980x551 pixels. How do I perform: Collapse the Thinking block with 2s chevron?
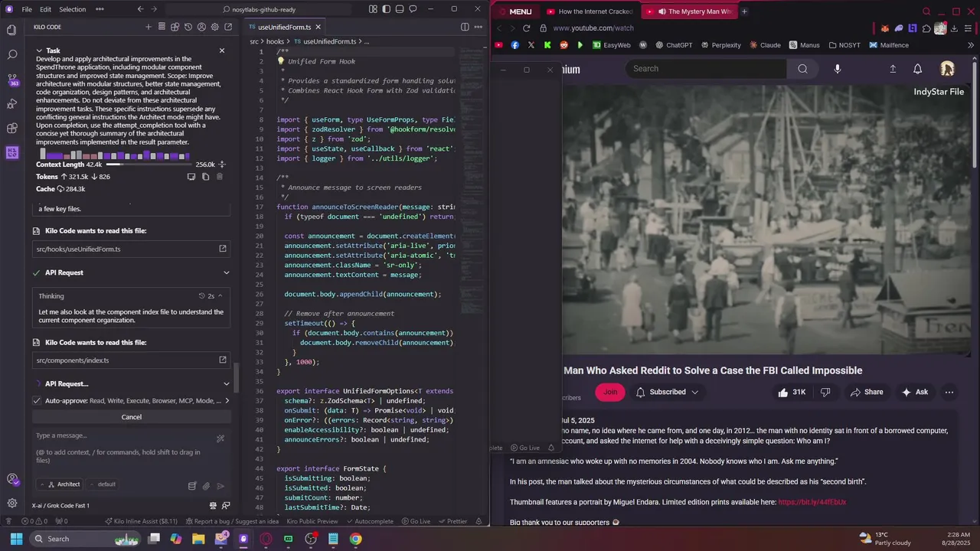click(220, 296)
